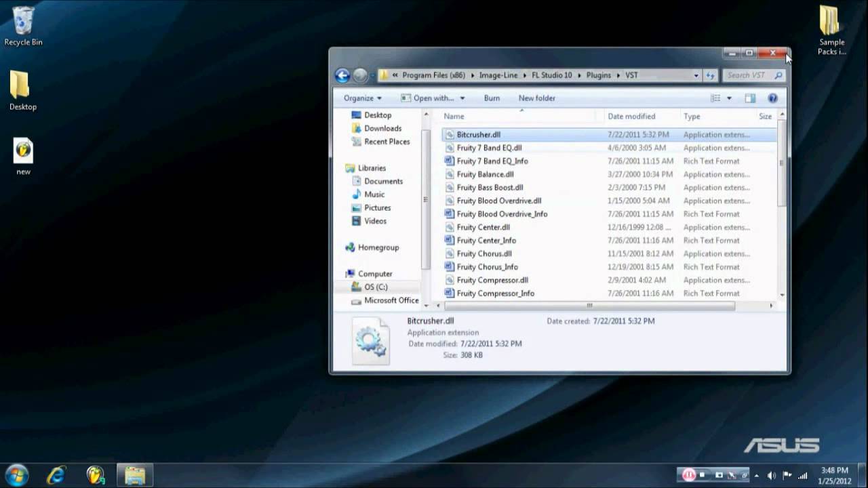Select Fruity Blood Overdrive.dll file
The height and width of the screenshot is (488, 868).
click(608, 201)
